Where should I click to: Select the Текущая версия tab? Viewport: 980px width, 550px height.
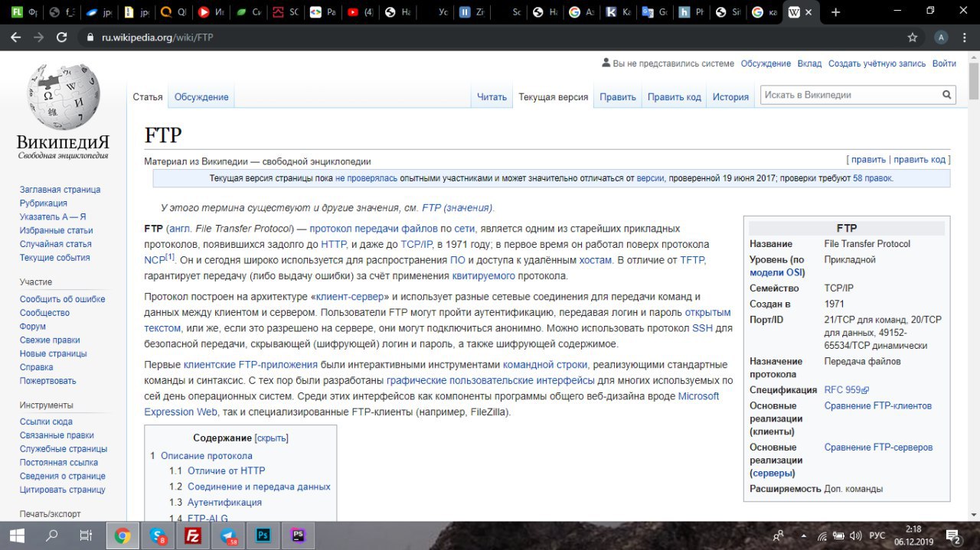coord(554,97)
